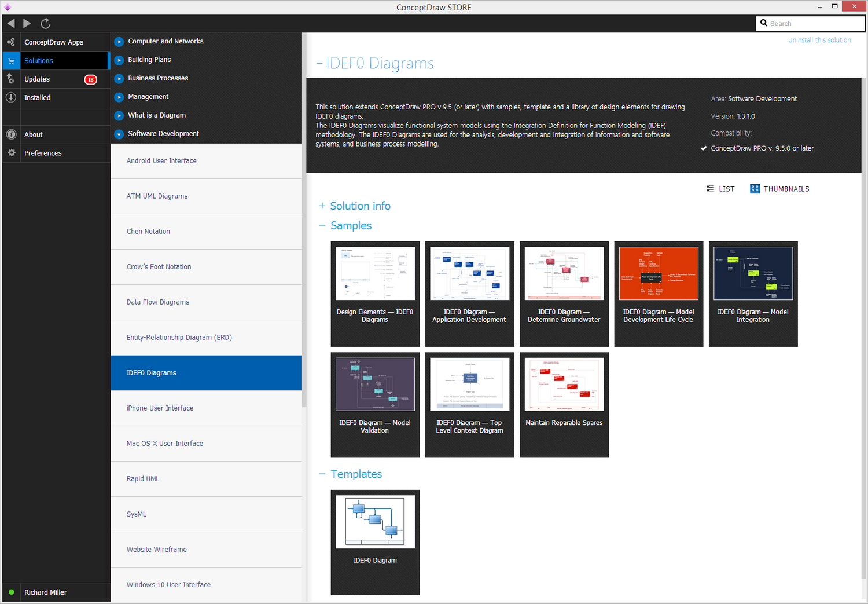Click the Installed download icon
Viewport: 868px width, 604px height.
click(11, 97)
